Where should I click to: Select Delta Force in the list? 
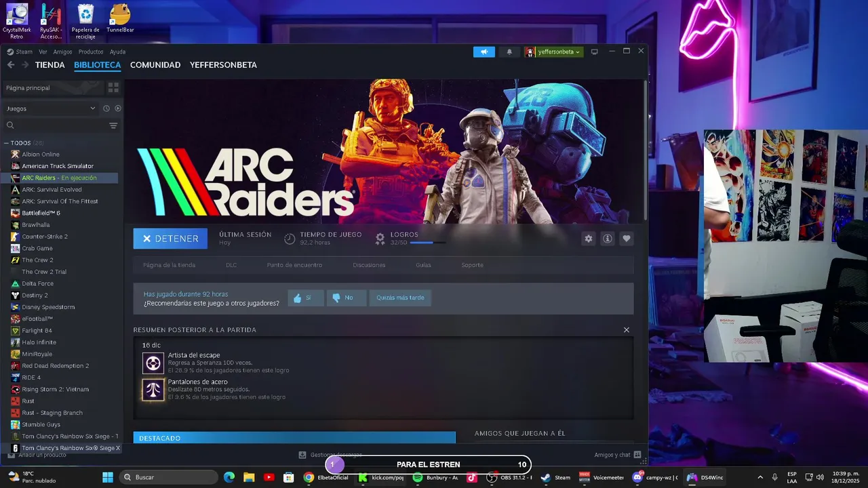click(x=37, y=283)
